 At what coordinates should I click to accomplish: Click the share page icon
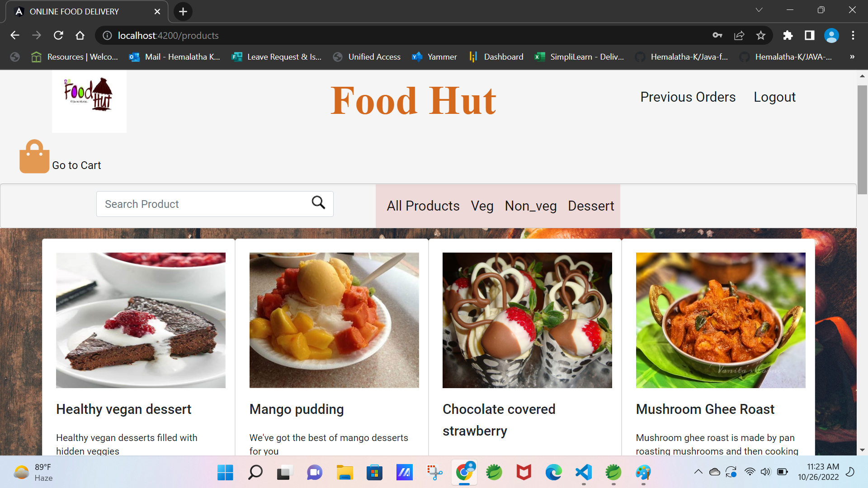coord(739,35)
